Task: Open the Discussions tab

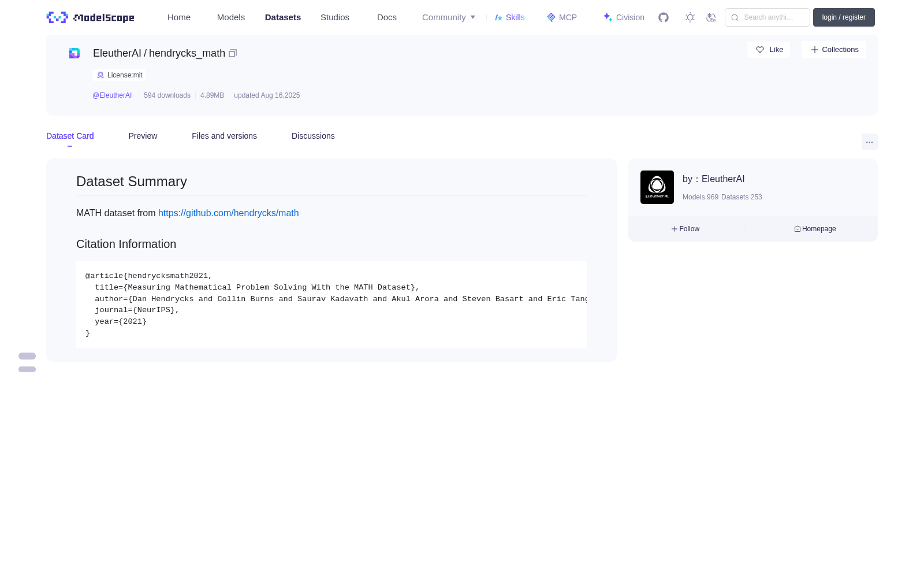Action: point(313,136)
